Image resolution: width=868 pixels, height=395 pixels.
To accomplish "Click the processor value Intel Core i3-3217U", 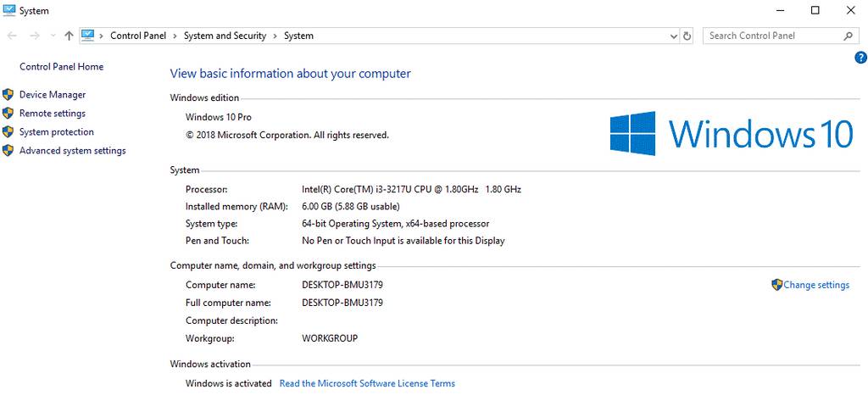I will [411, 189].
